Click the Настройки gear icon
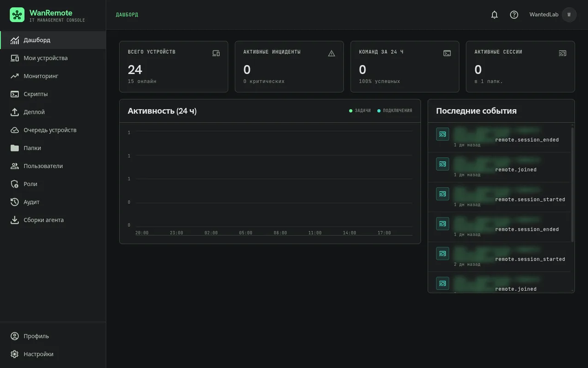Viewport: 588px width, 368px height. [15, 354]
